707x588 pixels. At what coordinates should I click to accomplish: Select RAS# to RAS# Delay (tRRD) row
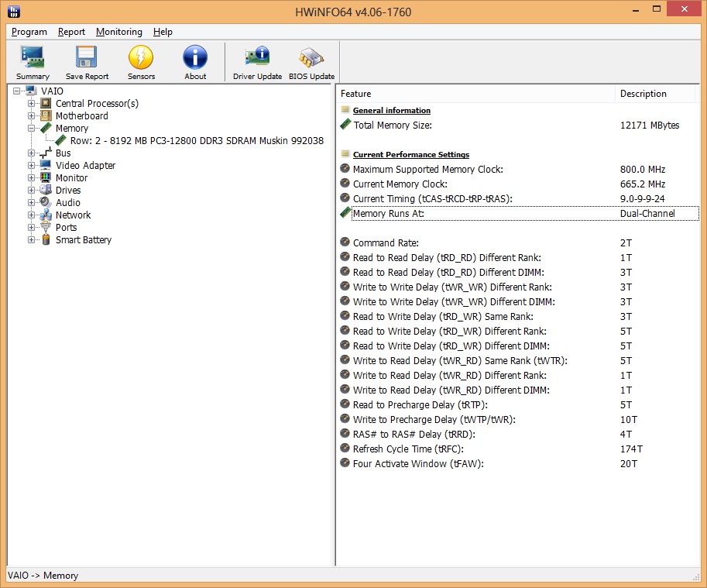[x=519, y=435]
